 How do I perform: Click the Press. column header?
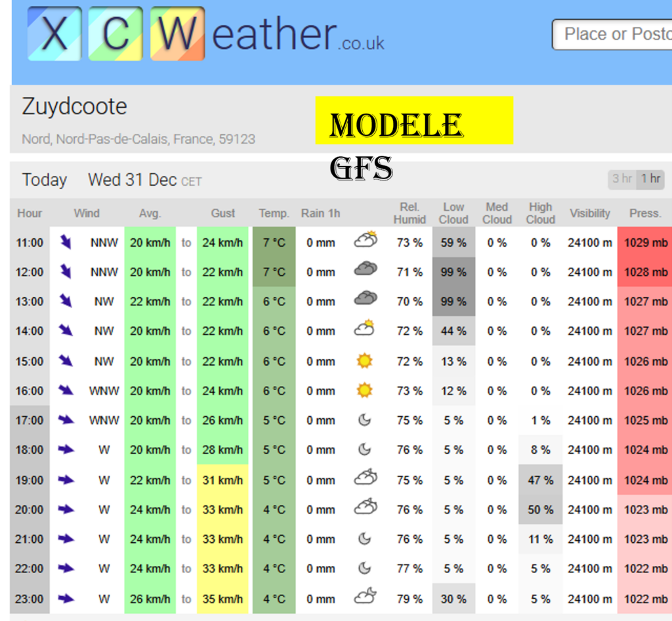coord(644,213)
